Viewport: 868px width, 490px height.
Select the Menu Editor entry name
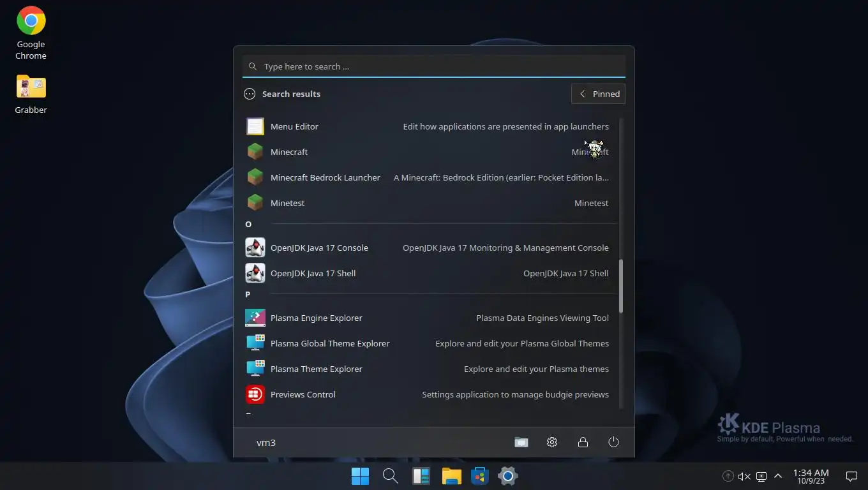pos(294,126)
